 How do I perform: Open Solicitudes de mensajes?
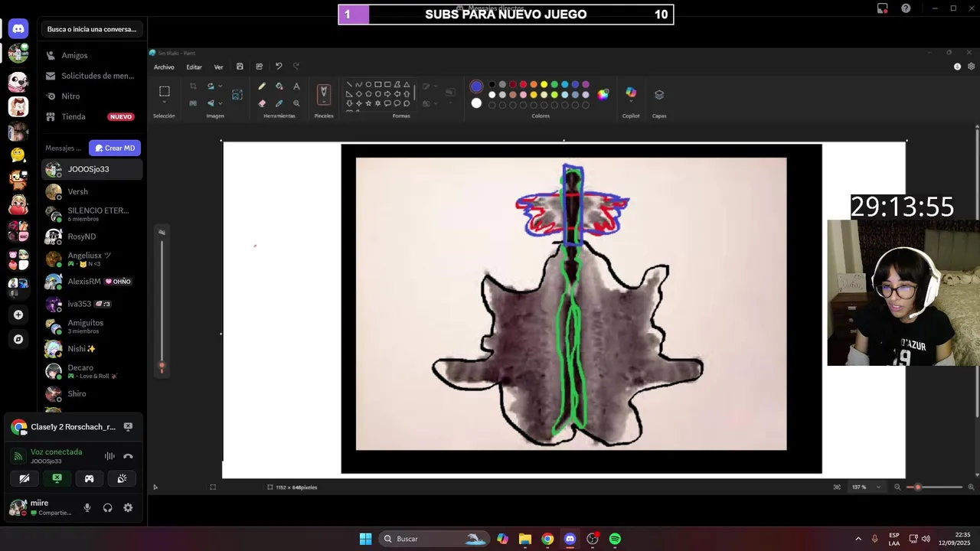(91, 76)
